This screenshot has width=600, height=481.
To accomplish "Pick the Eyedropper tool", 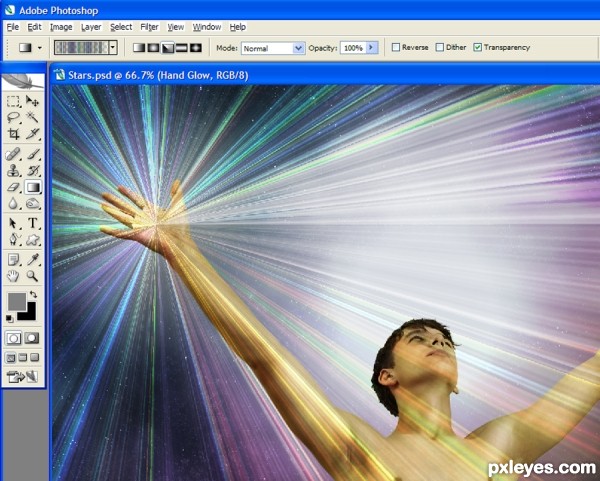I will click(x=33, y=259).
